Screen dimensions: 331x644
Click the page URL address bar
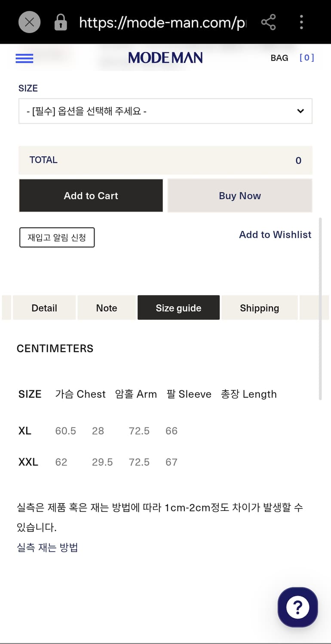click(162, 22)
